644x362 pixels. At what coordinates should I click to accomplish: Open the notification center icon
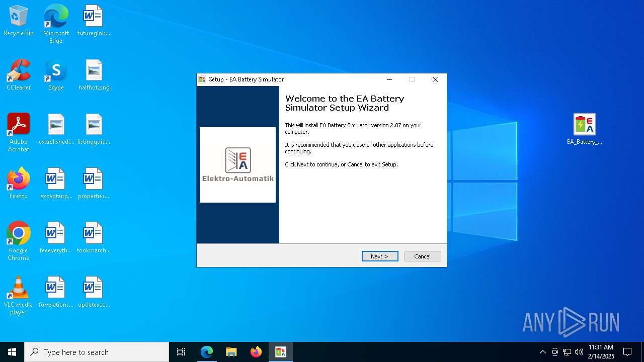point(627,352)
